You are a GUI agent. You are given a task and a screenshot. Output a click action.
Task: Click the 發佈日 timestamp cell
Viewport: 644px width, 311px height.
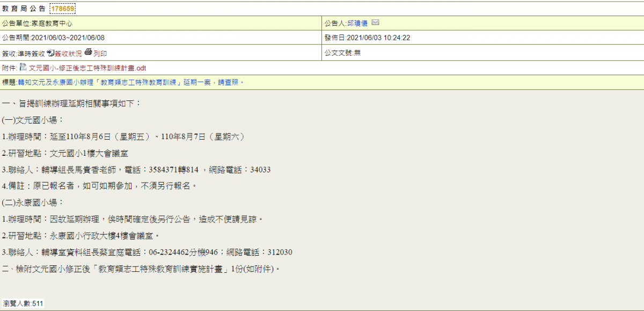tap(482, 38)
